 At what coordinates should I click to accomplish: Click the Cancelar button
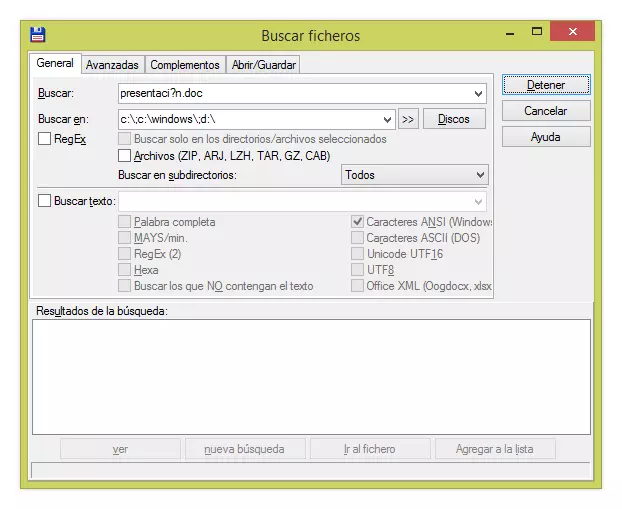point(545,111)
